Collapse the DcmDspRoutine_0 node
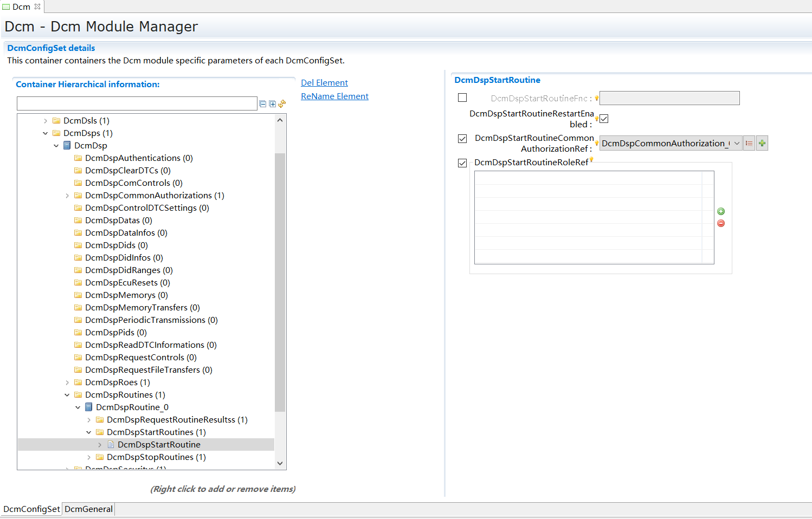 click(x=78, y=407)
